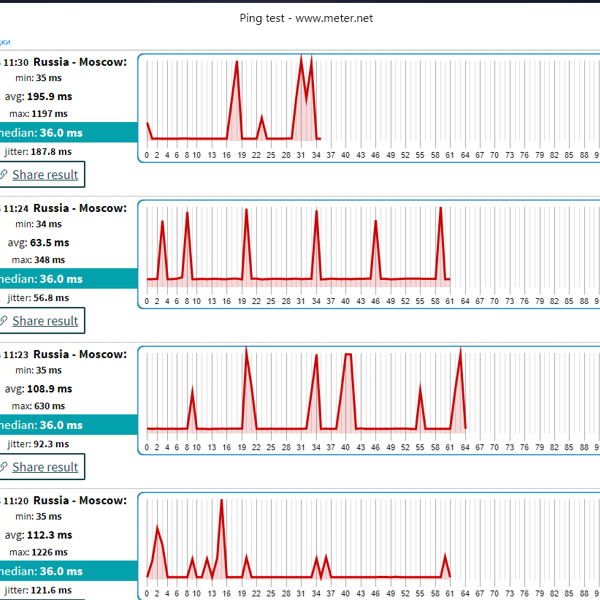Open the 11:30 ping latency chart

pos(369,108)
